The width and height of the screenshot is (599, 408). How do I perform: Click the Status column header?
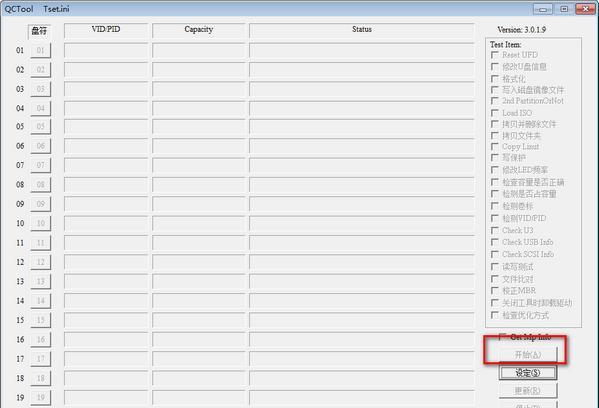coord(362,31)
